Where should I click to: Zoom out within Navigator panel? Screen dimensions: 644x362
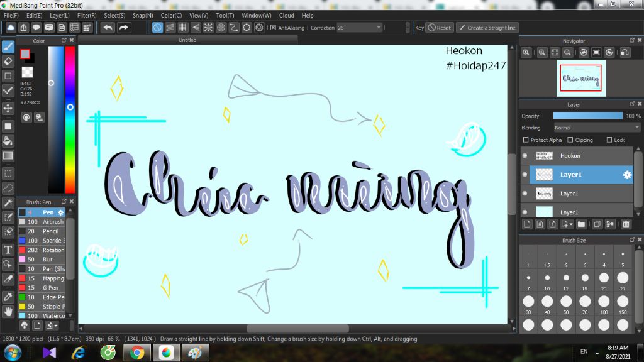point(568,53)
